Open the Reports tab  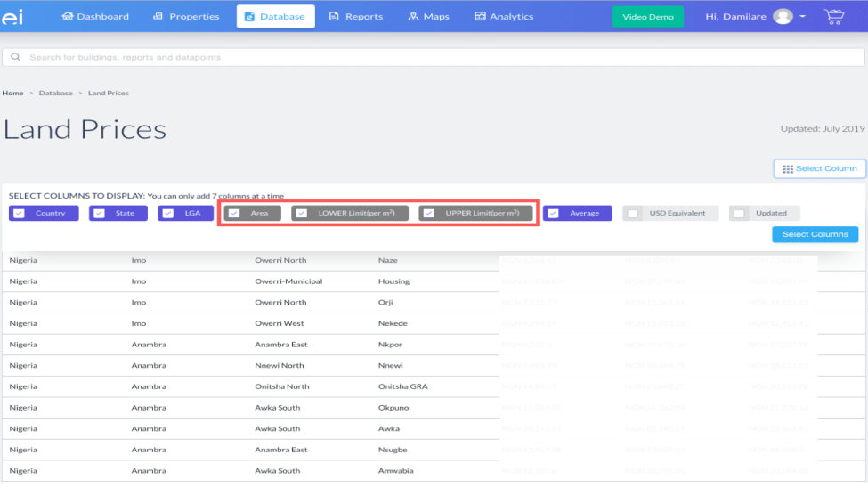click(356, 17)
